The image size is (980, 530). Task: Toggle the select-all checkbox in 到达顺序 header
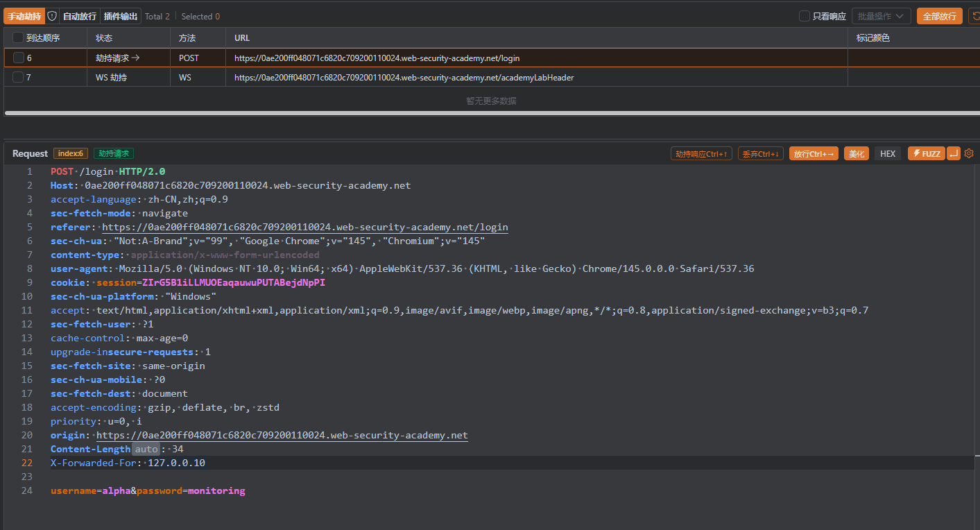tap(19, 38)
